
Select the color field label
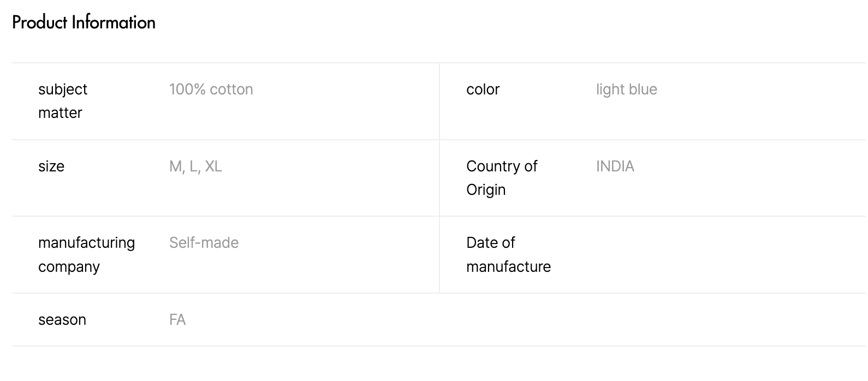click(483, 90)
